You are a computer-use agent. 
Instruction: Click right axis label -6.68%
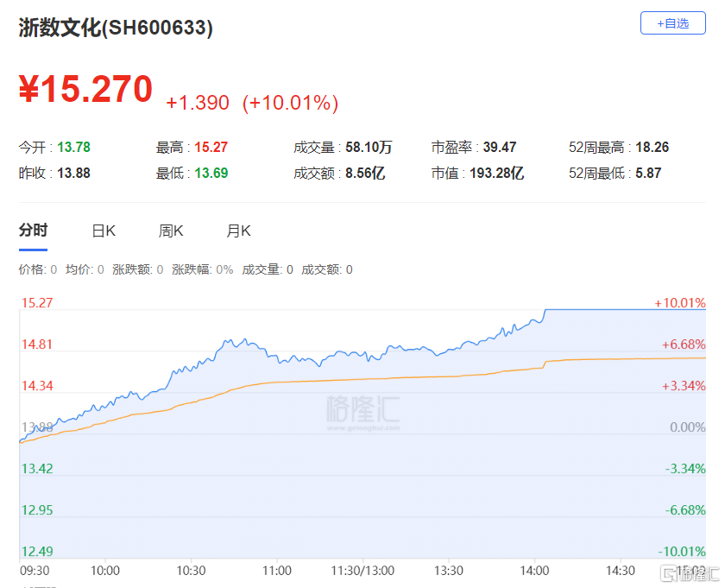point(685,510)
